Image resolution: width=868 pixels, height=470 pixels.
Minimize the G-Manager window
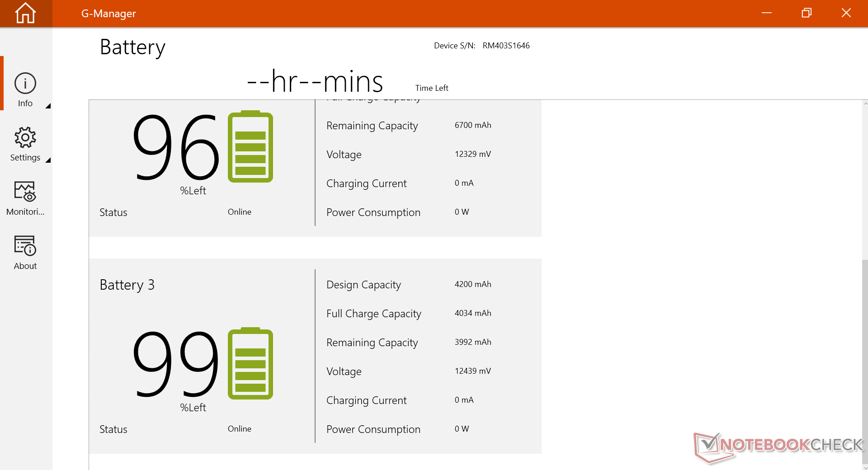pyautogui.click(x=767, y=13)
